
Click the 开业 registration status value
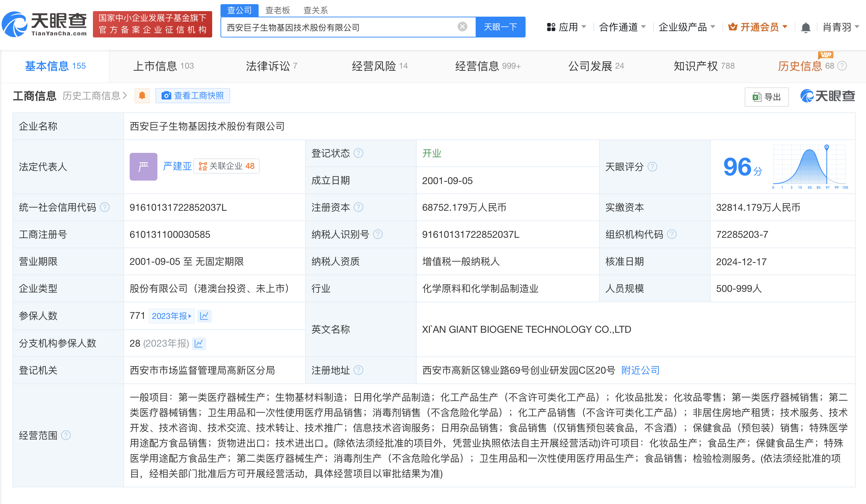tap(432, 153)
